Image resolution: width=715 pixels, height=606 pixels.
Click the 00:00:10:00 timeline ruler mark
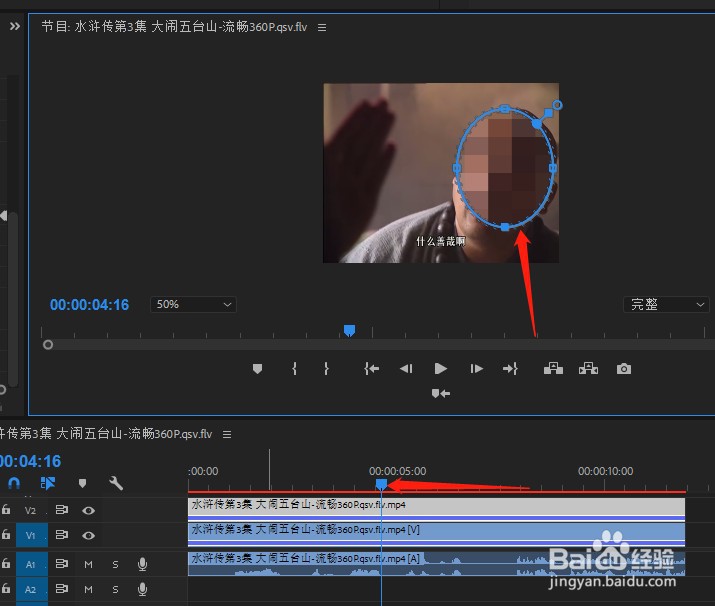[605, 471]
